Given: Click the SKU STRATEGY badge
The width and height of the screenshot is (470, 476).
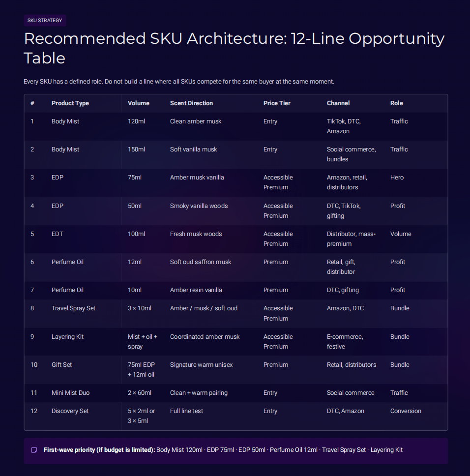Looking at the screenshot, I should [45, 21].
